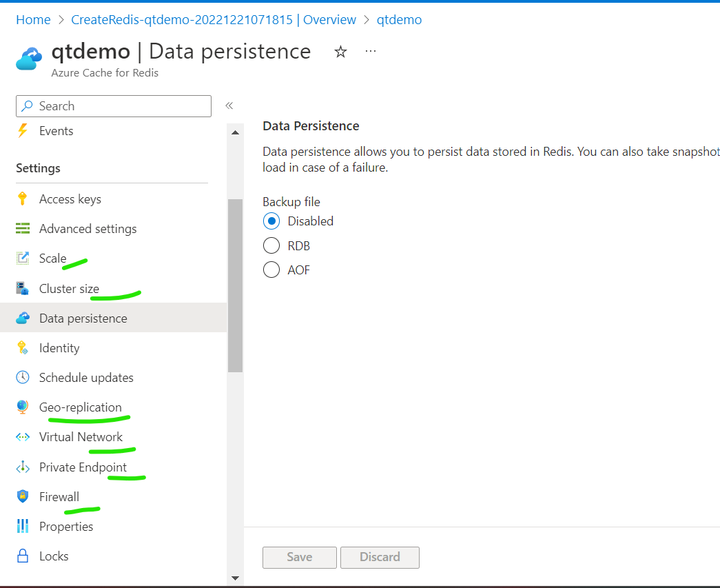Click the Events lightning bolt icon
720x588 pixels.
(x=23, y=131)
